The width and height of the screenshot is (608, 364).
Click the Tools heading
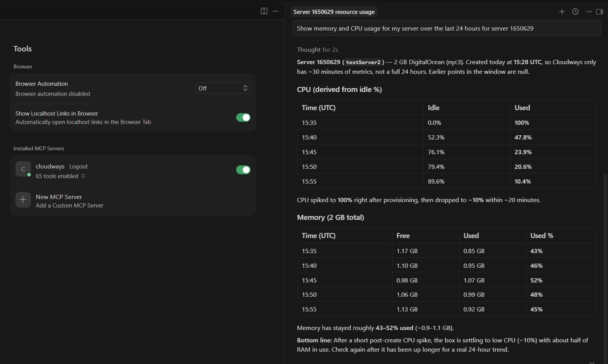click(x=22, y=49)
